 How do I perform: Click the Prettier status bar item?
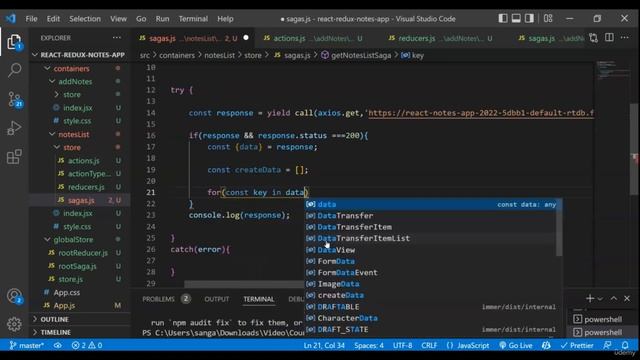(x=577, y=345)
